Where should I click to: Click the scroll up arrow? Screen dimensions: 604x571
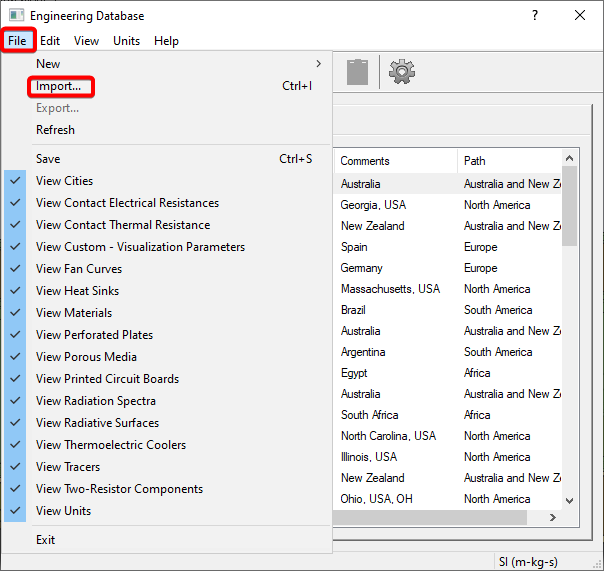tap(569, 158)
